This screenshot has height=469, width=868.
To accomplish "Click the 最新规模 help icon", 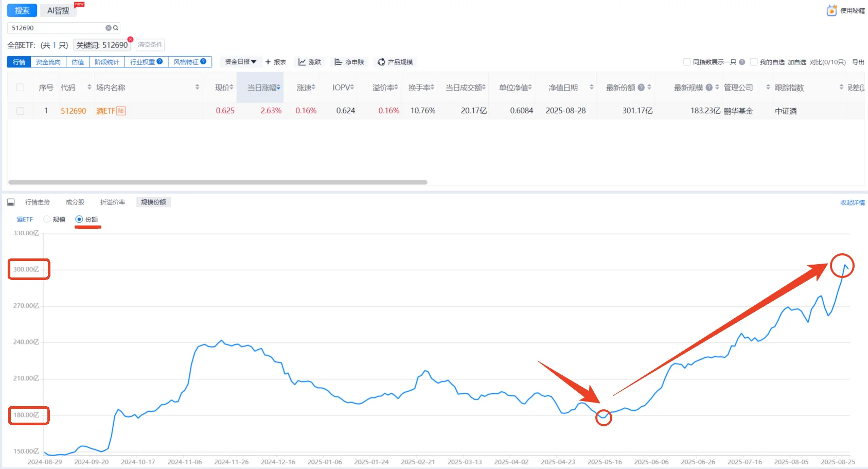I will point(709,88).
